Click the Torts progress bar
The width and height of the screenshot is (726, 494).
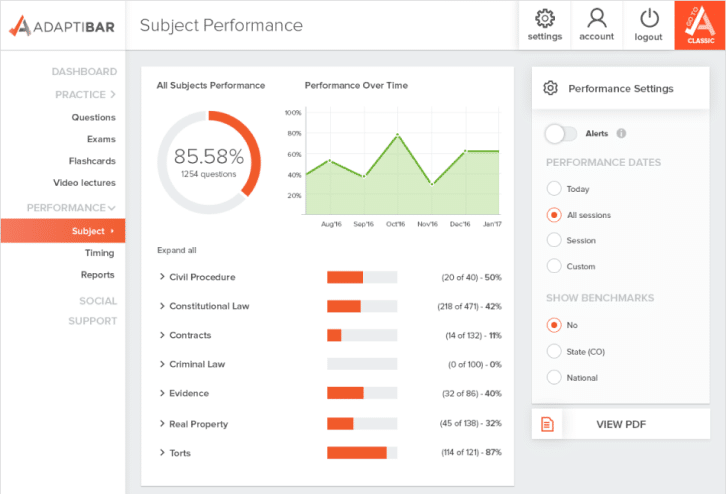tap(362, 453)
